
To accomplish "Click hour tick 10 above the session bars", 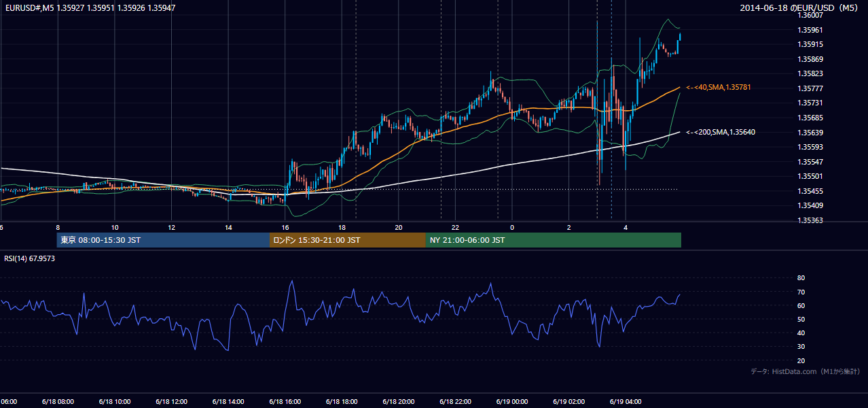I will point(114,227).
